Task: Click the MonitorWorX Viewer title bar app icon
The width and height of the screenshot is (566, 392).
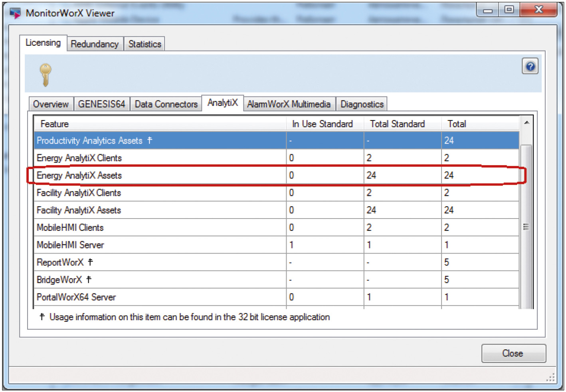Action: coord(15,13)
